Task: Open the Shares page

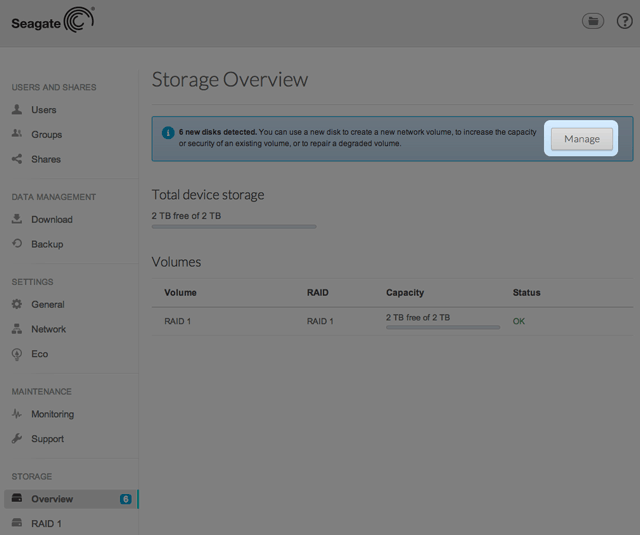Action: [x=46, y=159]
